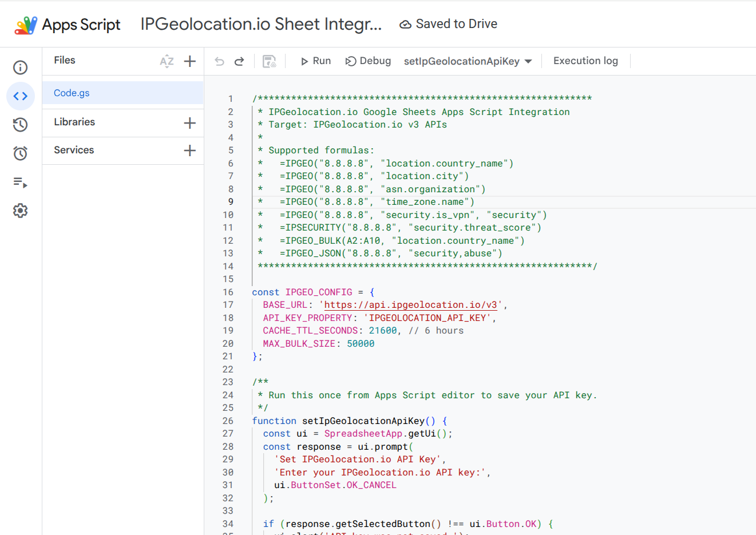This screenshot has height=535, width=756.
Task: Add a new file with plus icon
Action: pos(190,61)
